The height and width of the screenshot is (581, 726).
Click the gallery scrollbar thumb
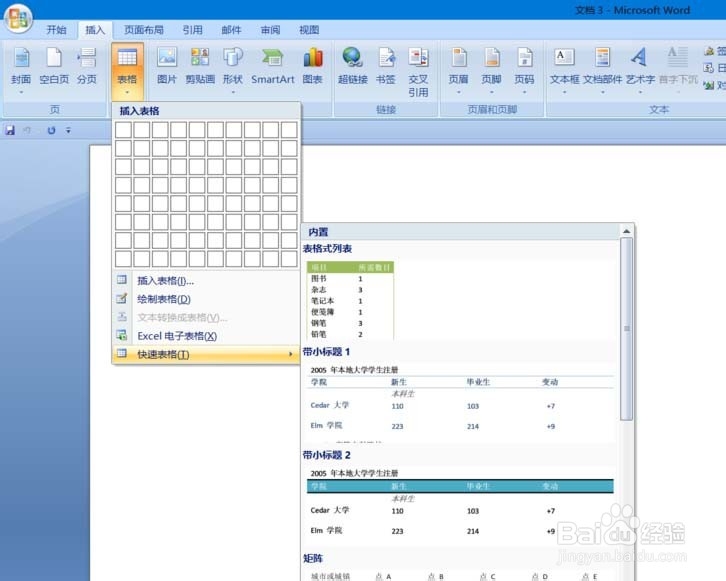(x=626, y=329)
